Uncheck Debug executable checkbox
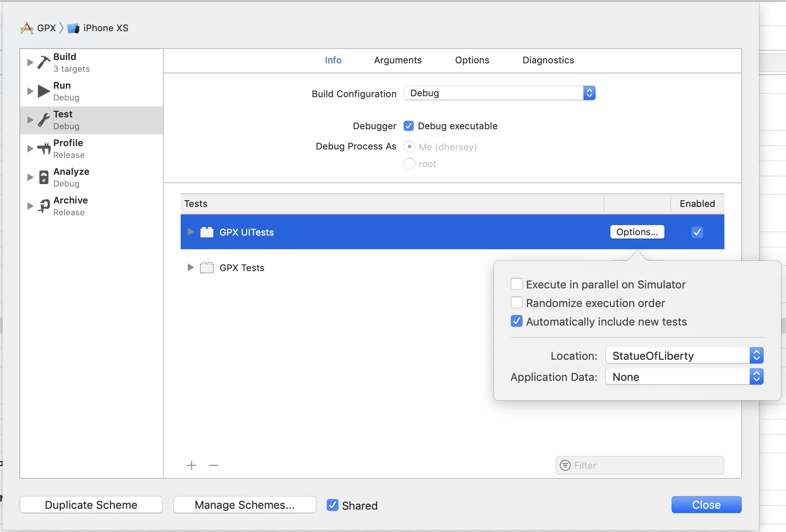 tap(409, 126)
